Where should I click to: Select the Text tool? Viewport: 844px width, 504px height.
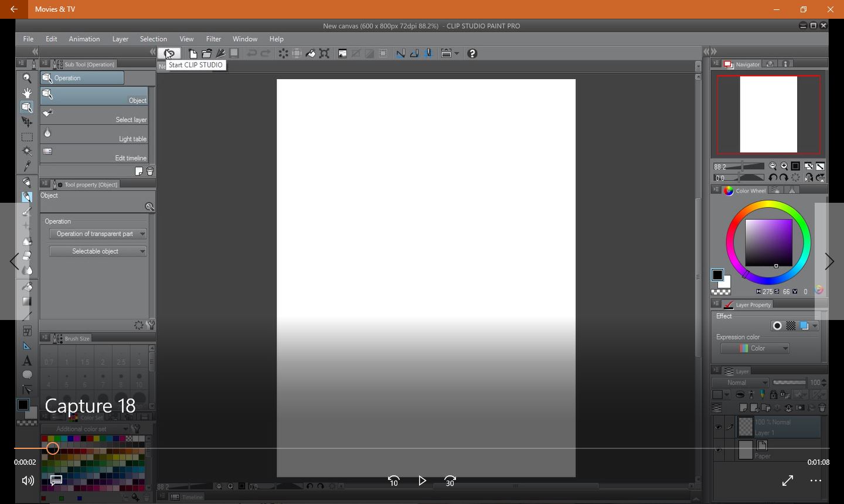point(27,360)
